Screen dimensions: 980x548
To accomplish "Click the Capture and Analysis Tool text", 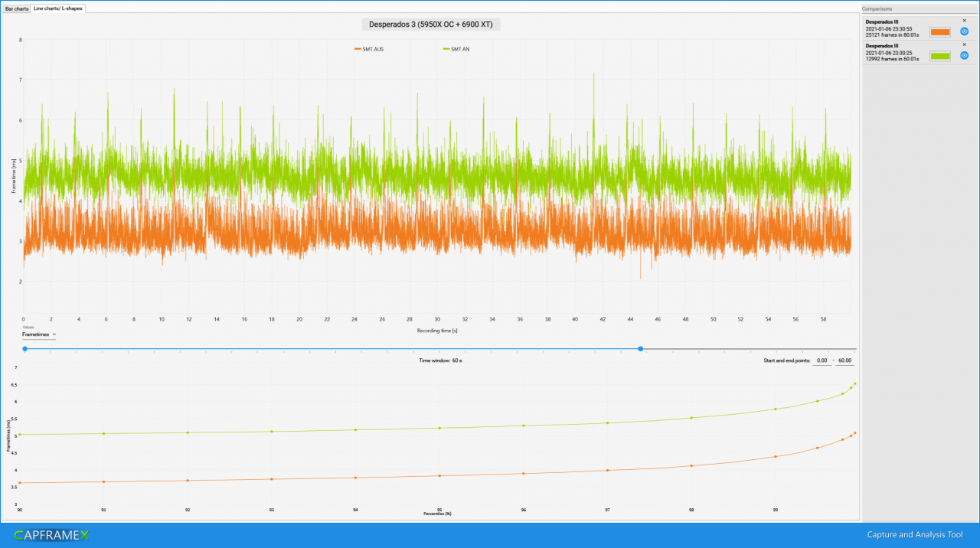I will click(915, 535).
